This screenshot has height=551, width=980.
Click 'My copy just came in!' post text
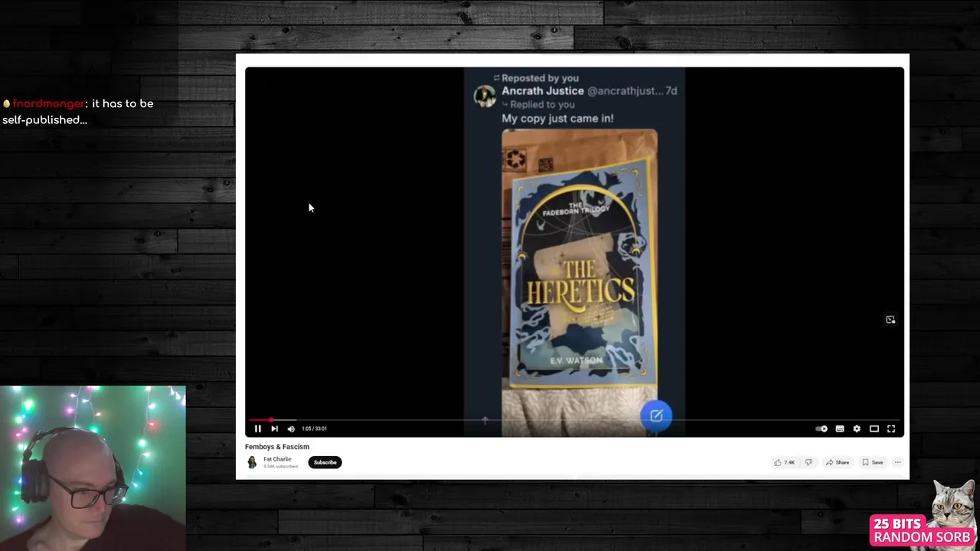pos(557,119)
